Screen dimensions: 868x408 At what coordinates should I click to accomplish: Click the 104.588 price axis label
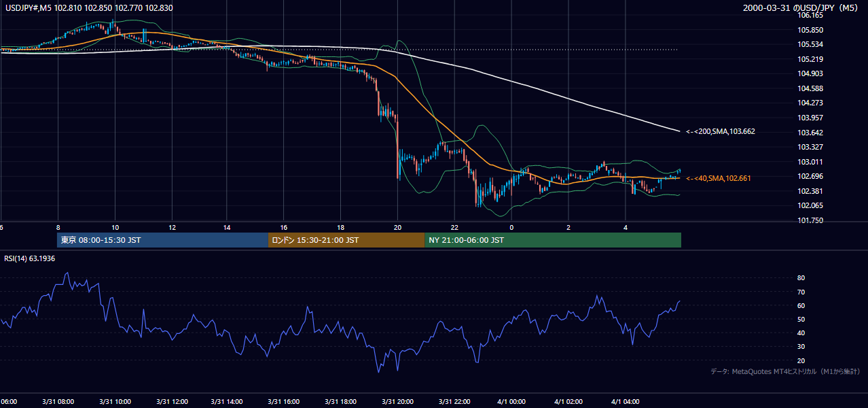point(810,88)
